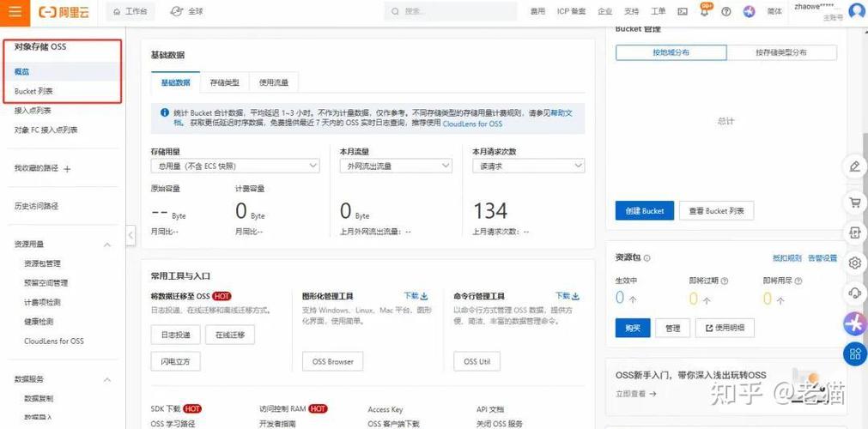Click the 查看 Bucket 列表 button

click(716, 211)
